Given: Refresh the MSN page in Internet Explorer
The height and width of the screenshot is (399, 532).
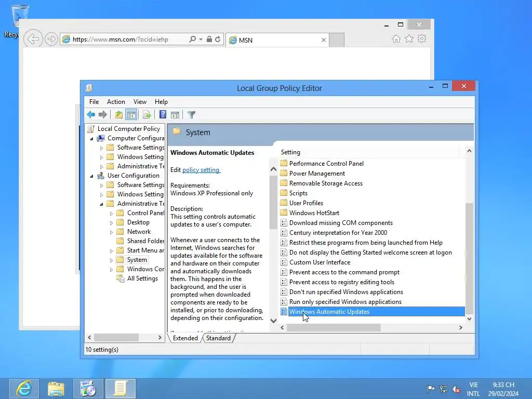Looking at the screenshot, I should pos(218,39).
